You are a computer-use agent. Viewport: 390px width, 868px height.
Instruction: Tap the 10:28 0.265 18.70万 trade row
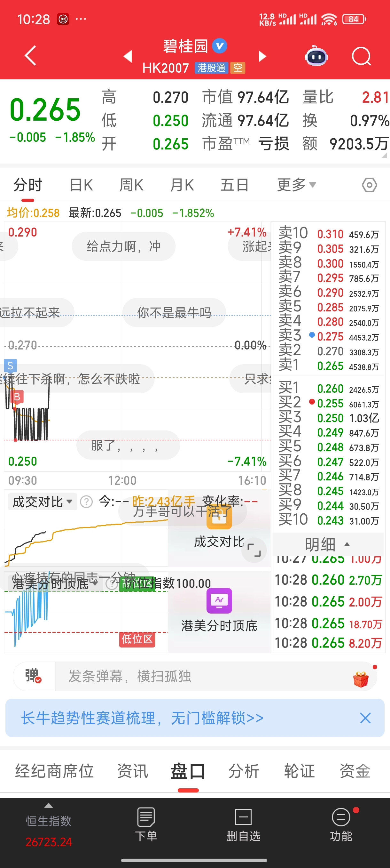coord(328,623)
